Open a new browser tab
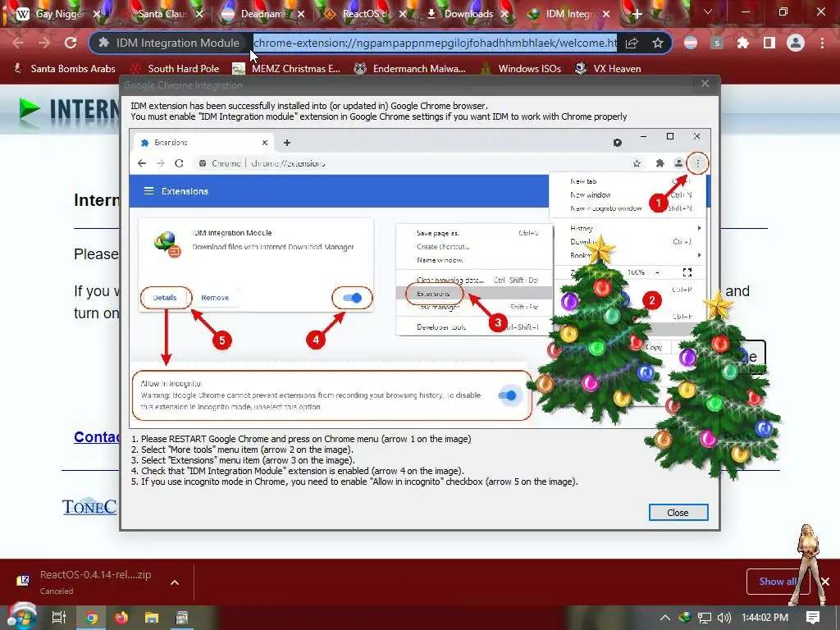Screen dimensions: 840x630 (x=637, y=14)
